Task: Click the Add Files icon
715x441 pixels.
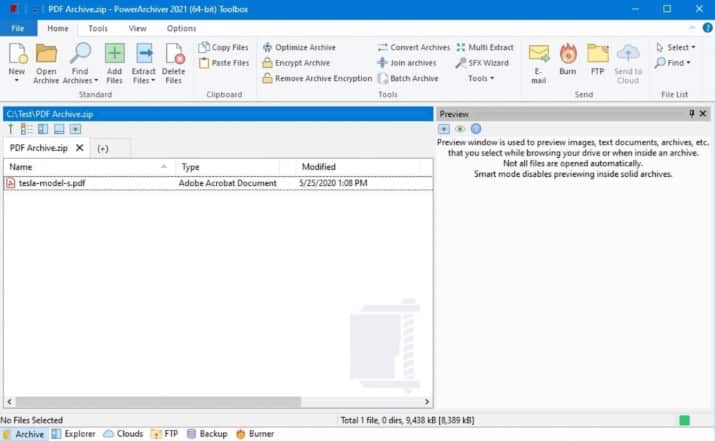Action: tap(115, 55)
